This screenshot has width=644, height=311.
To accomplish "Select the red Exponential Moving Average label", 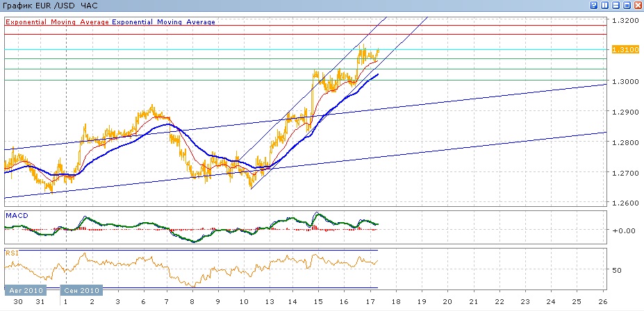I will coord(57,22).
